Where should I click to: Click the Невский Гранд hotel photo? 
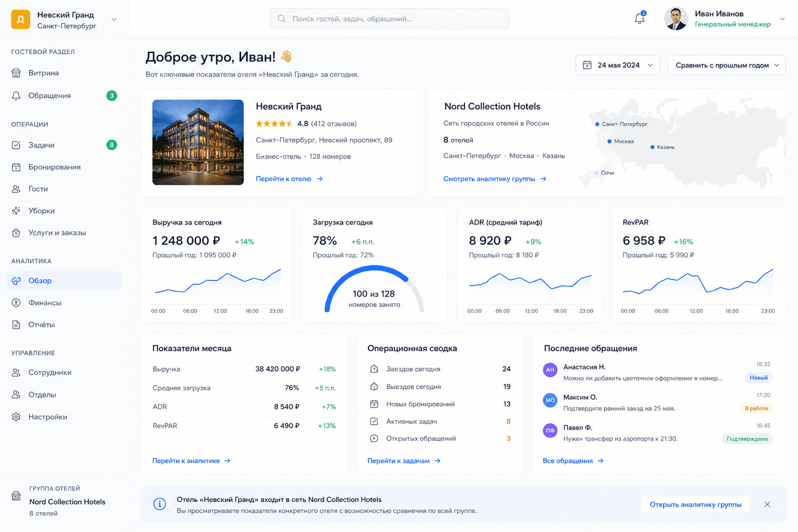click(198, 142)
